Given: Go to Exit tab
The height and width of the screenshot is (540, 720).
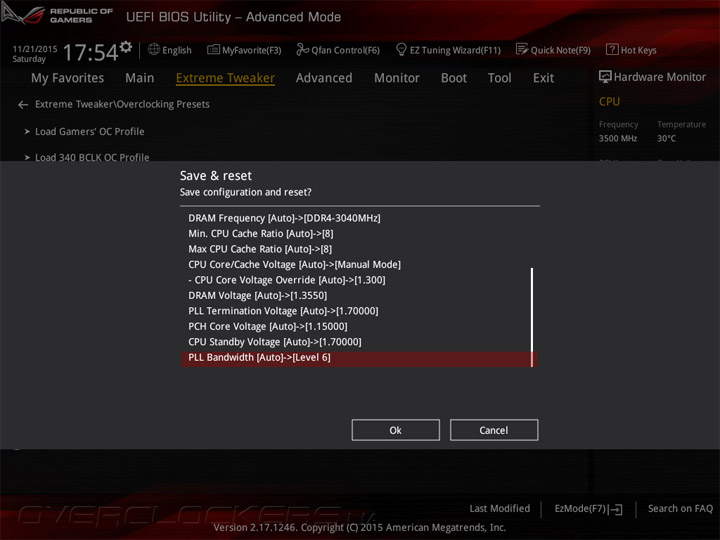Looking at the screenshot, I should [543, 78].
